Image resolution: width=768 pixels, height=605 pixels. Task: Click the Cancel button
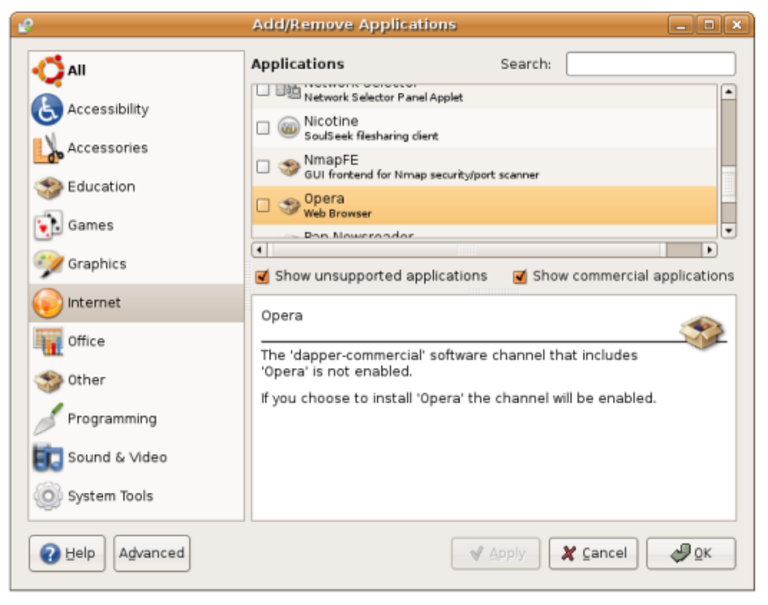593,554
